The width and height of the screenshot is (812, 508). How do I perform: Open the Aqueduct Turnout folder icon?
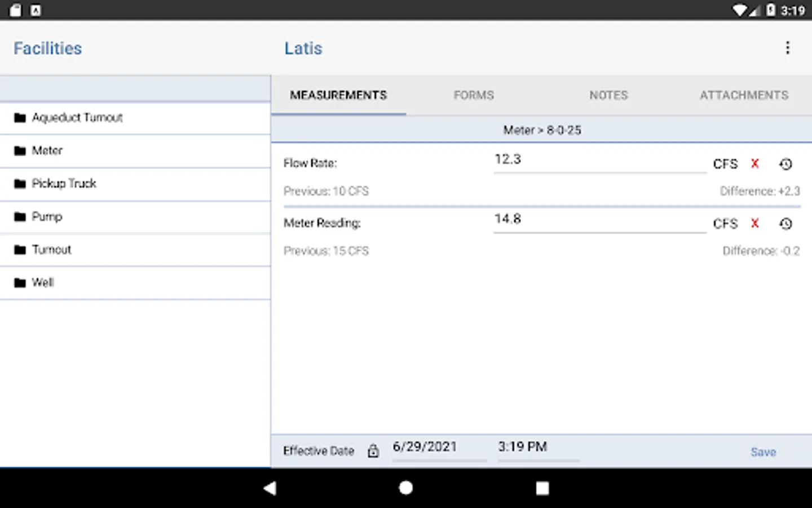click(20, 118)
